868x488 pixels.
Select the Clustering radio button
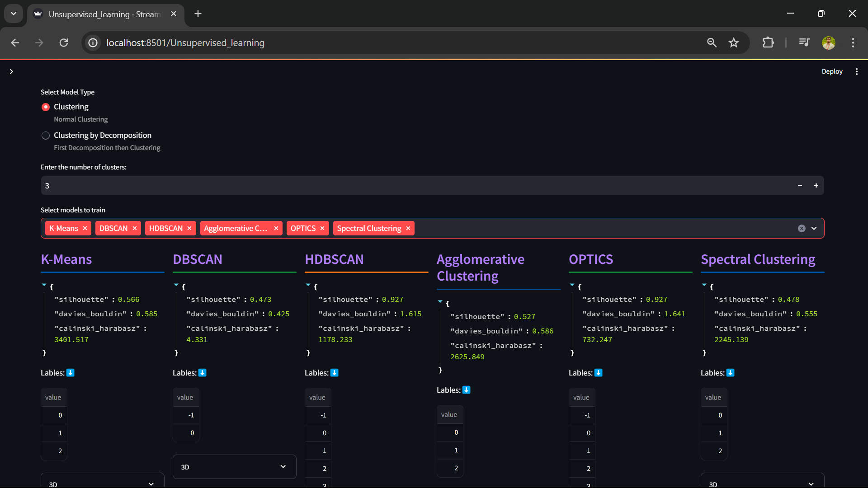pos(45,107)
